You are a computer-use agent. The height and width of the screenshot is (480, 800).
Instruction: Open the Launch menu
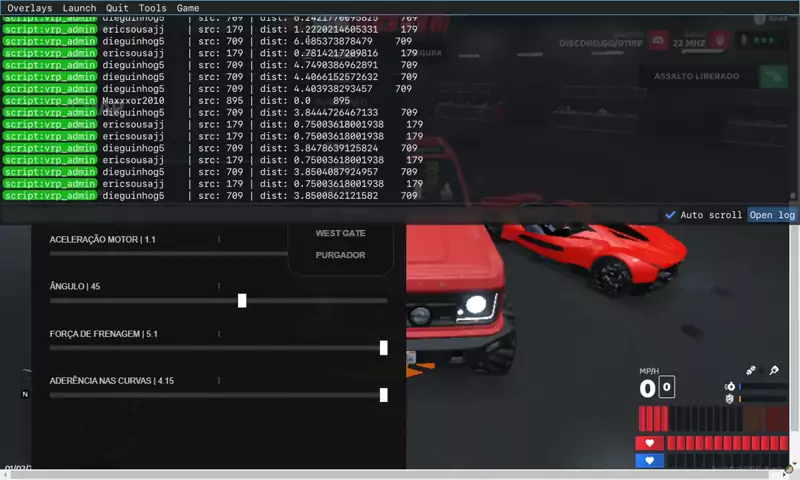[x=79, y=8]
